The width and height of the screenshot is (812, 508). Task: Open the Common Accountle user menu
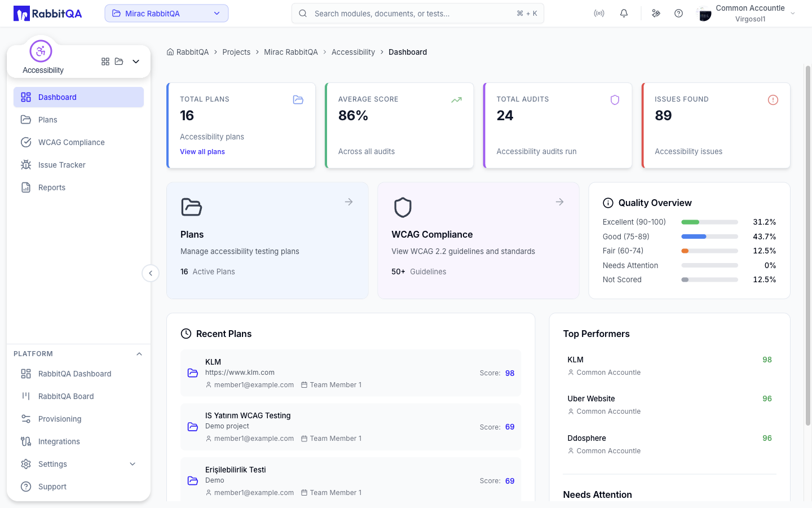click(x=747, y=14)
